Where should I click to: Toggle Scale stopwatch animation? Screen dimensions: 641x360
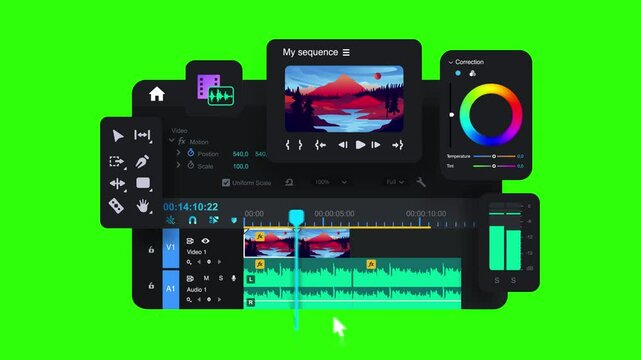coord(191,165)
